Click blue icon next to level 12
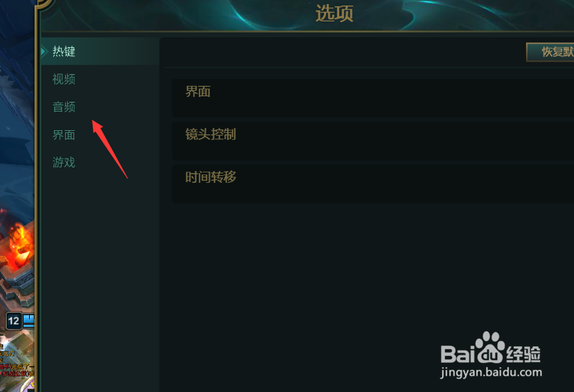Image resolution: width=574 pixels, height=392 pixels. click(28, 321)
